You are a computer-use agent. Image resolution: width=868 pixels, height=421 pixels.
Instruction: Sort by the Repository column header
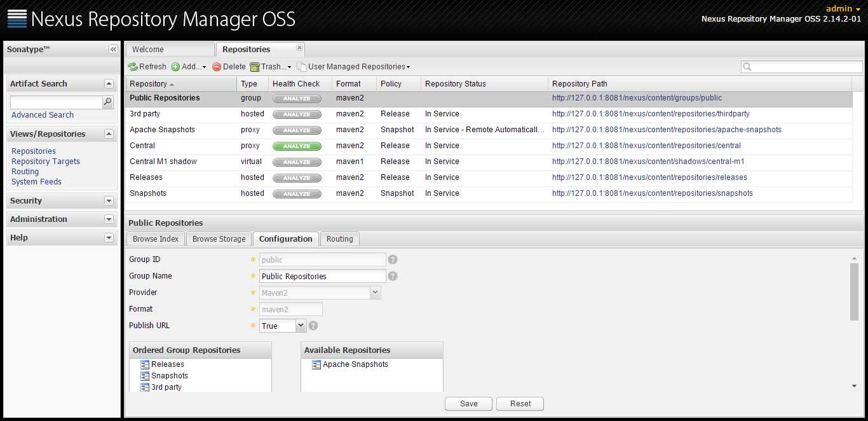181,84
